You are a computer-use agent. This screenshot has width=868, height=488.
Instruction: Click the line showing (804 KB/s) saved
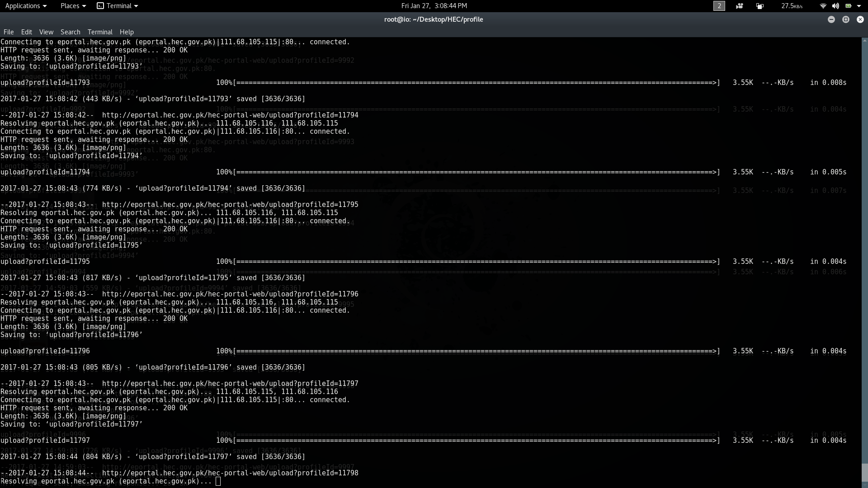coord(153,457)
